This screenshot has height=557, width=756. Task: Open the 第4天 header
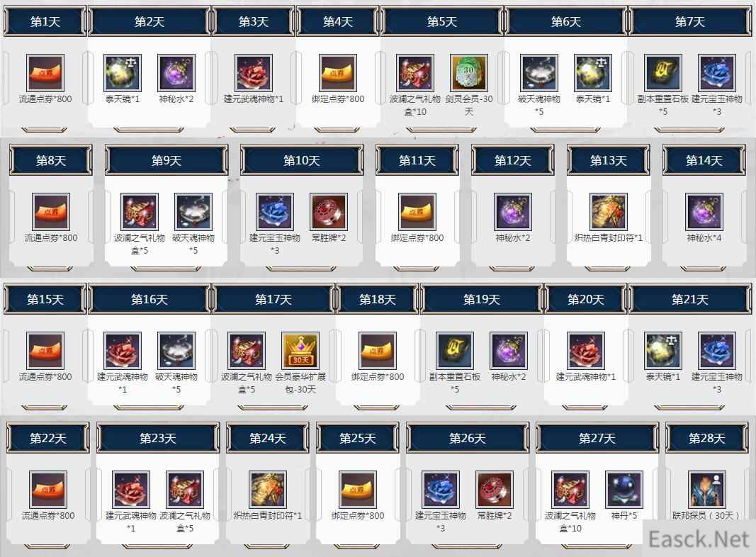pos(337,22)
